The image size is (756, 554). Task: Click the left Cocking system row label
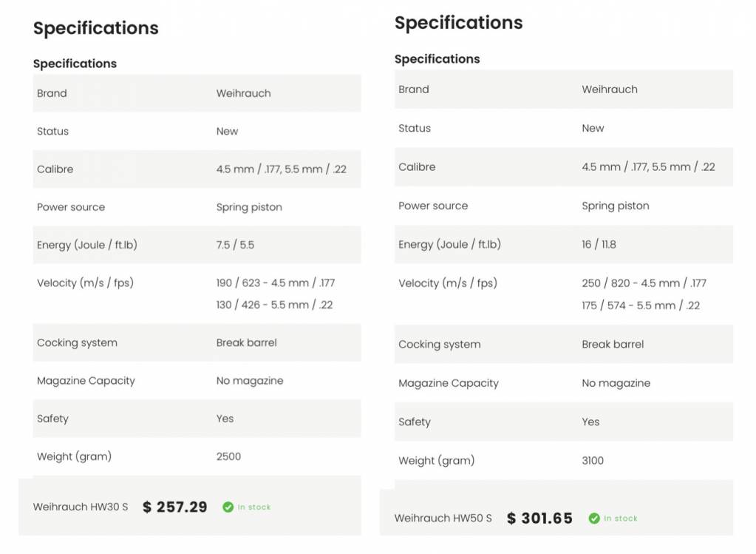(x=77, y=343)
